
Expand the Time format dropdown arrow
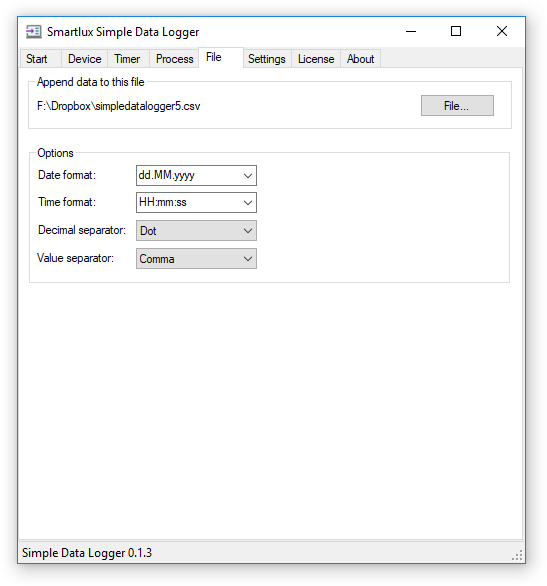(x=248, y=203)
